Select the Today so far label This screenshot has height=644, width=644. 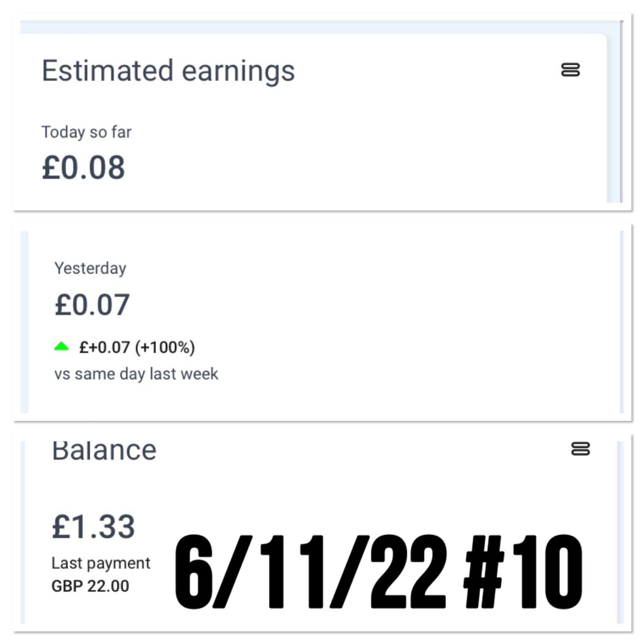[86, 132]
